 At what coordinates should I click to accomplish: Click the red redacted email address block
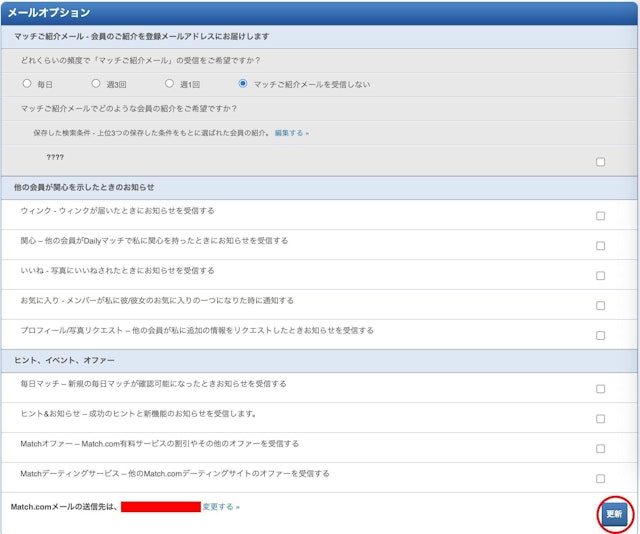pyautogui.click(x=161, y=507)
